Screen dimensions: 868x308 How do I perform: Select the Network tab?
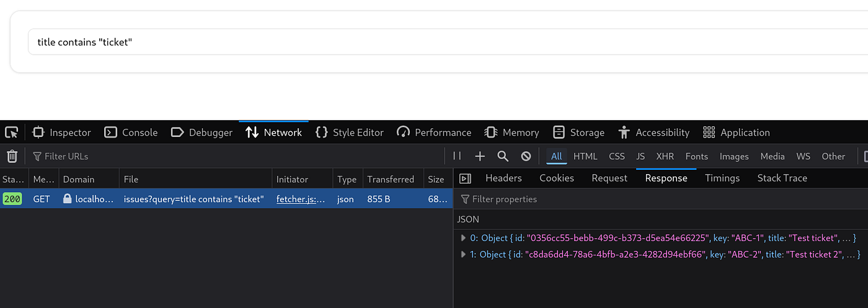(273, 132)
